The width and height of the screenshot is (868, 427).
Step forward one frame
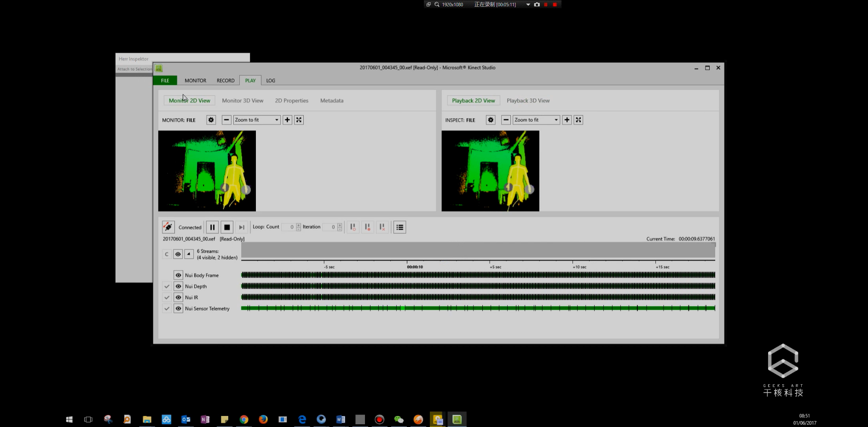coord(242,227)
